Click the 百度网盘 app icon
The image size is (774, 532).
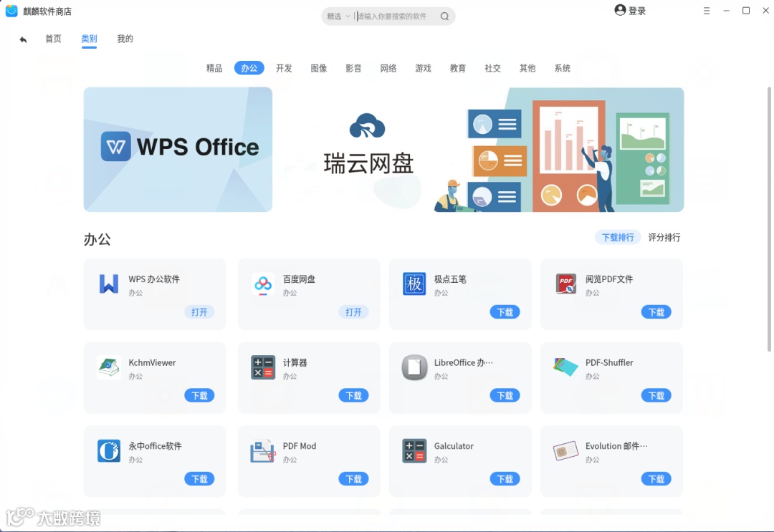(262, 284)
